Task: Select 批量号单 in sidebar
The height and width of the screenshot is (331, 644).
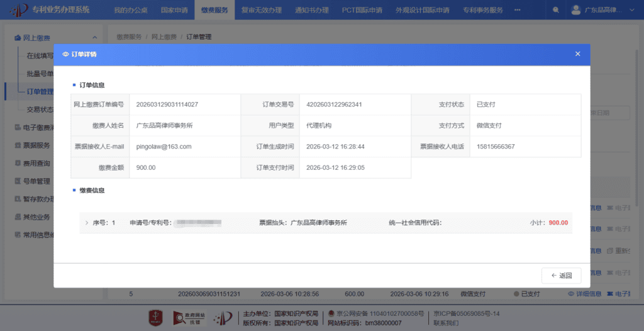Action: pyautogui.click(x=40, y=74)
